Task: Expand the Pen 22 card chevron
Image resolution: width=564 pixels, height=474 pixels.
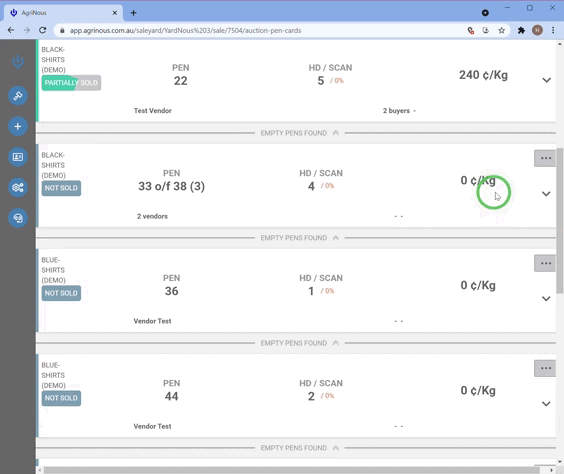Action: tap(546, 80)
